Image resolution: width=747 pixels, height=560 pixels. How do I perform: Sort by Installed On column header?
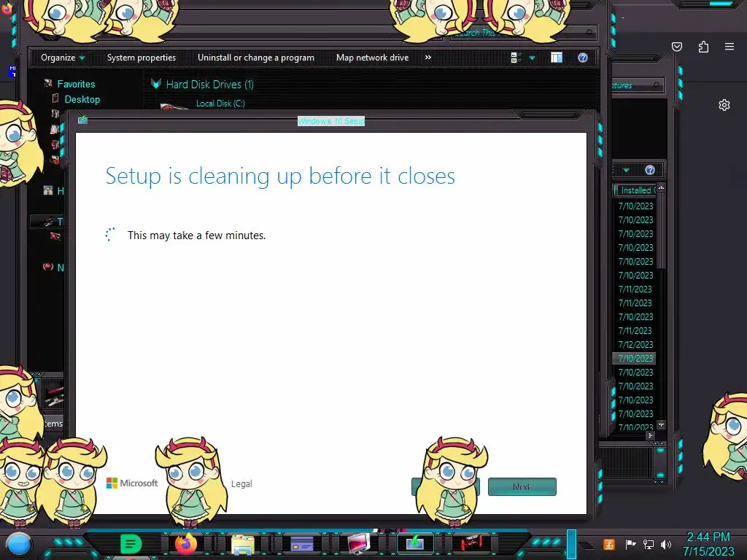tap(635, 190)
